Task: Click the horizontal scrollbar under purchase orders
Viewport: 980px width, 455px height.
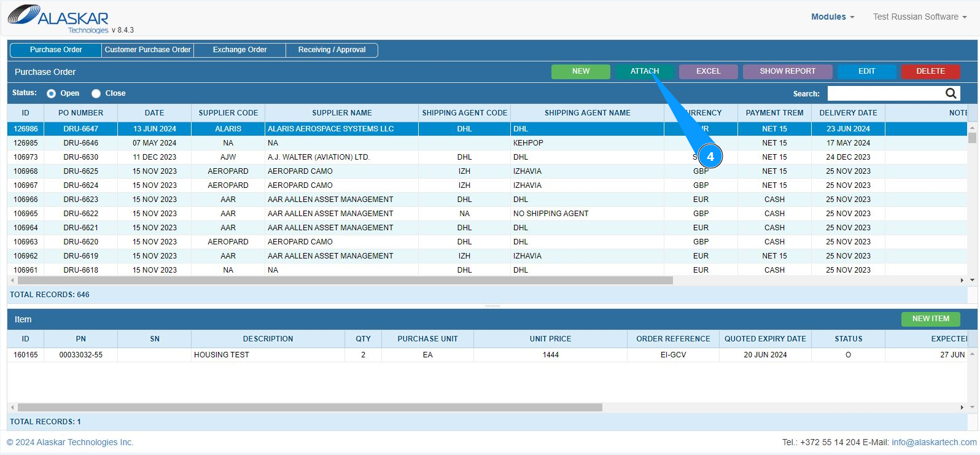Action: [x=344, y=280]
